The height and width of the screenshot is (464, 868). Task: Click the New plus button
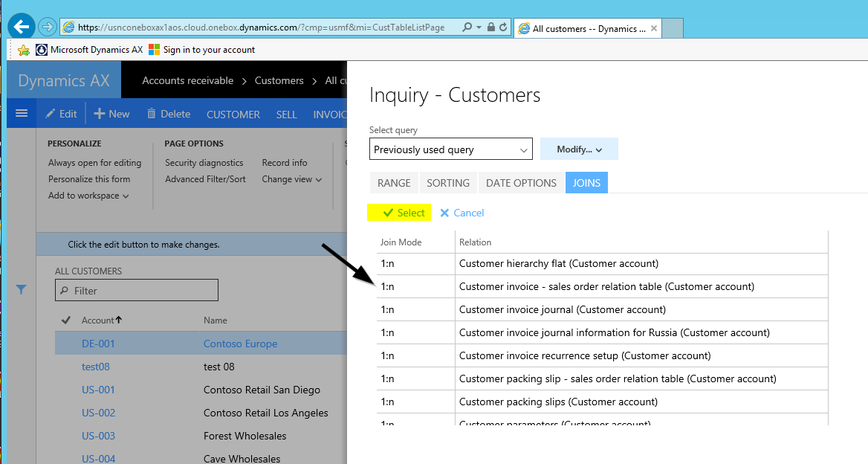click(x=111, y=114)
